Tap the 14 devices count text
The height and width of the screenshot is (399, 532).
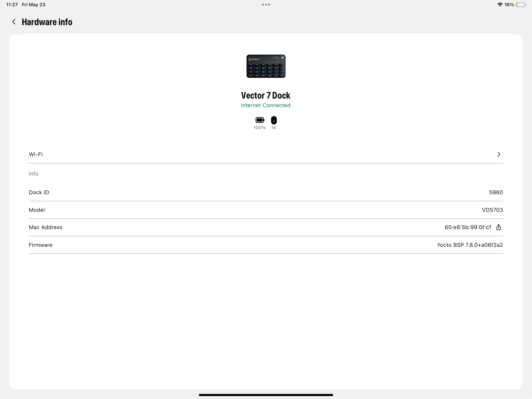[273, 128]
